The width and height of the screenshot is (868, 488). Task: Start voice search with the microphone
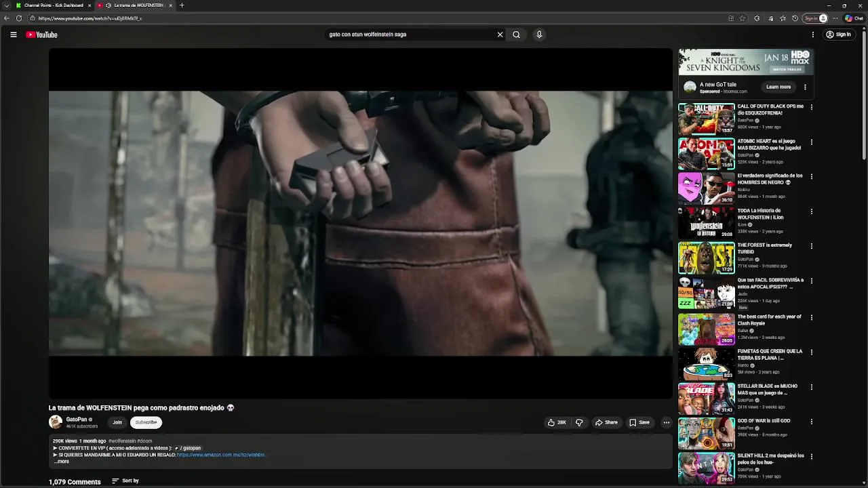pyautogui.click(x=539, y=35)
